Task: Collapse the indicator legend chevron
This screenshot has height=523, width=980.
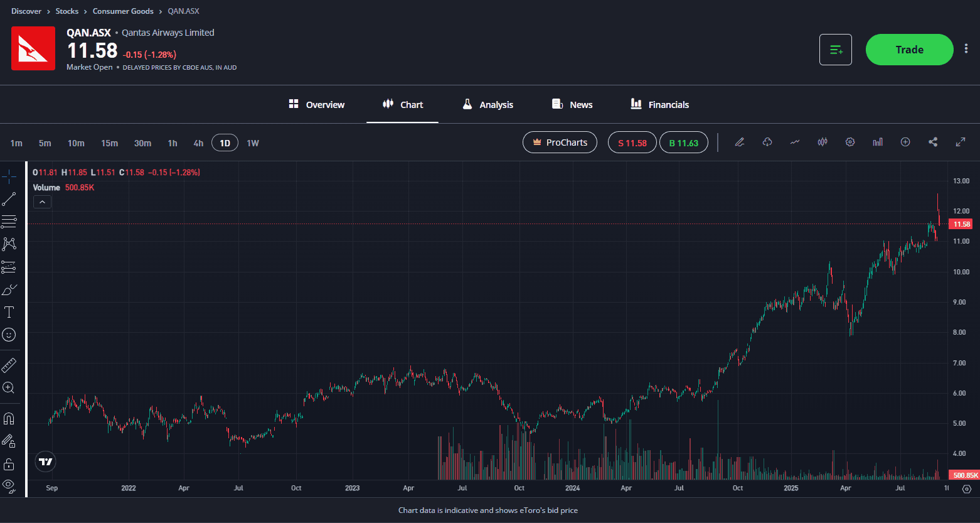Action: click(x=42, y=202)
